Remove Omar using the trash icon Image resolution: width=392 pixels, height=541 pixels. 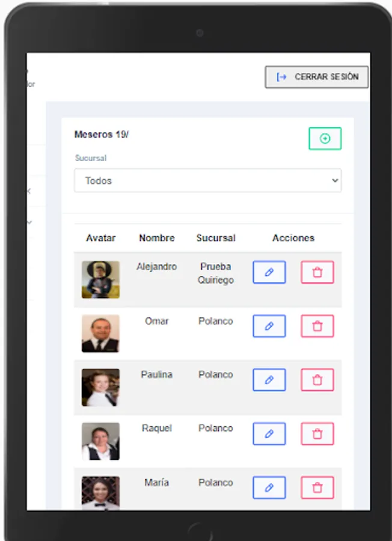317,326
